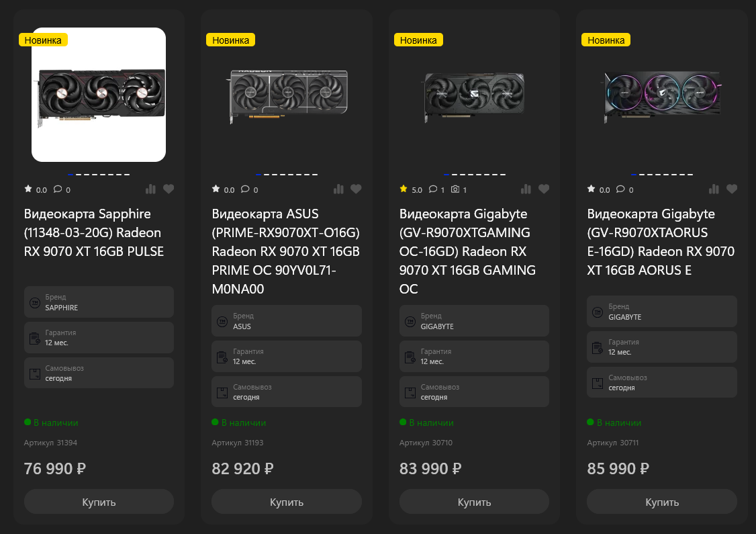
Task: Add Gigabyte GAMING OC to favorites
Action: [544, 189]
